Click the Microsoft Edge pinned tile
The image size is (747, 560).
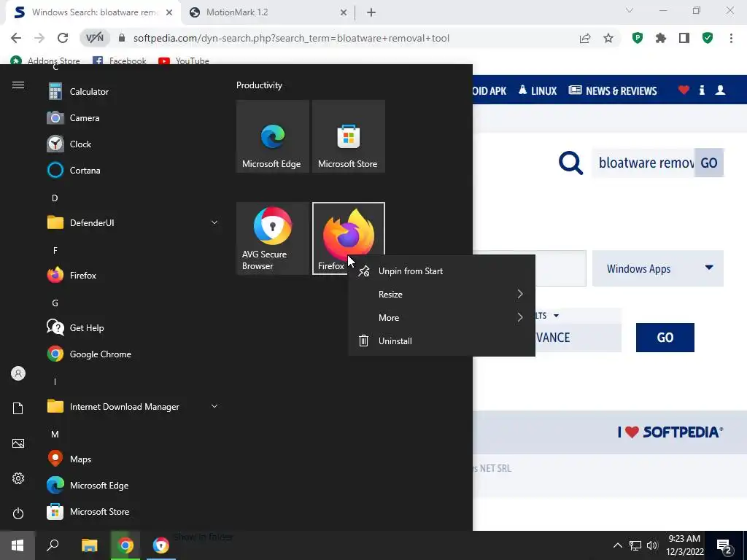[273, 136]
